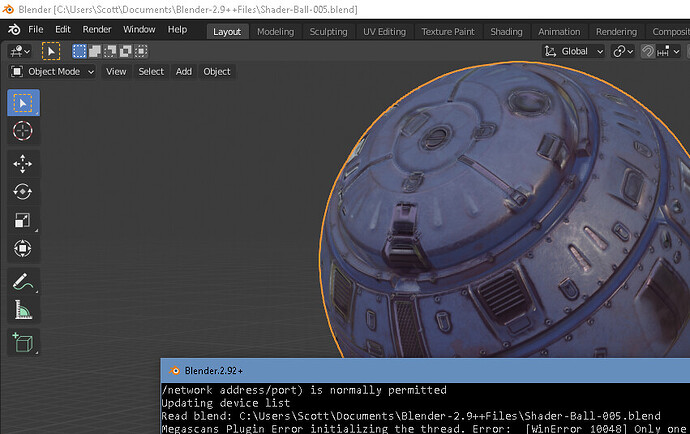Open the Help menu
690x434 pixels.
pyautogui.click(x=177, y=29)
